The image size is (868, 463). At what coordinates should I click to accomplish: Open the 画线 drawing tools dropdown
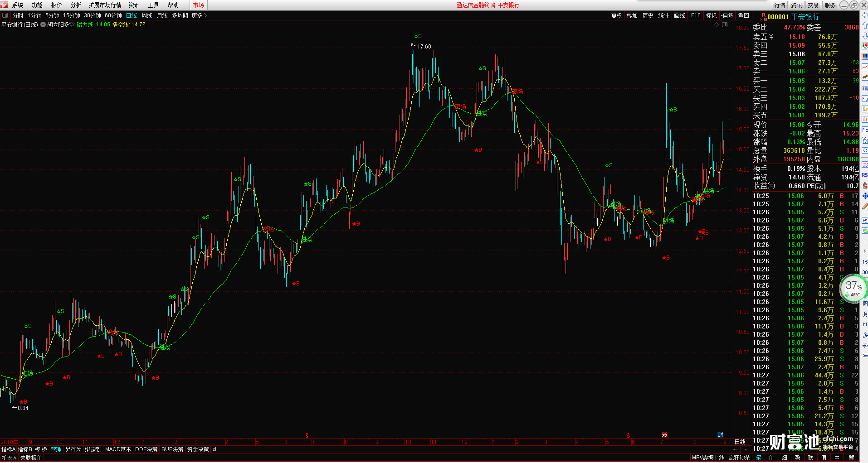click(x=680, y=15)
